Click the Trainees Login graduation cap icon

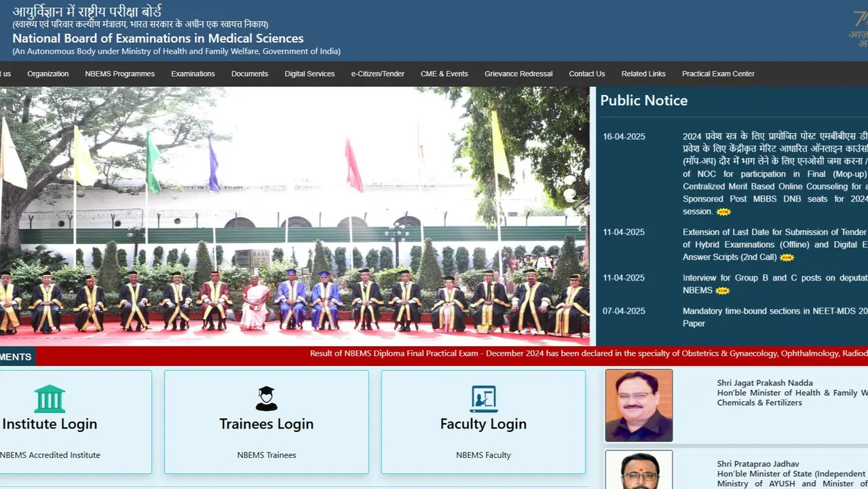pos(266,397)
